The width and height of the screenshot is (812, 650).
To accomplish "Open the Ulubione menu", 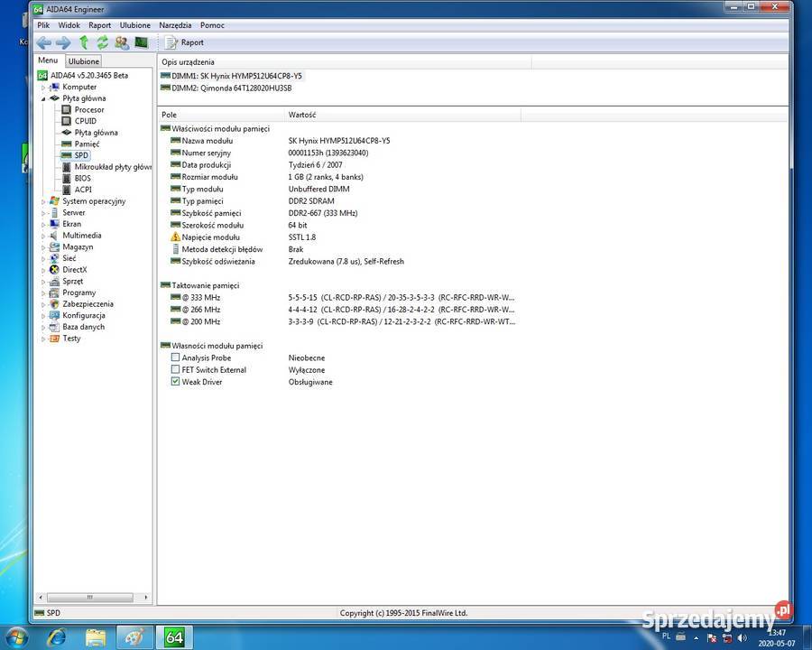I will (135, 25).
